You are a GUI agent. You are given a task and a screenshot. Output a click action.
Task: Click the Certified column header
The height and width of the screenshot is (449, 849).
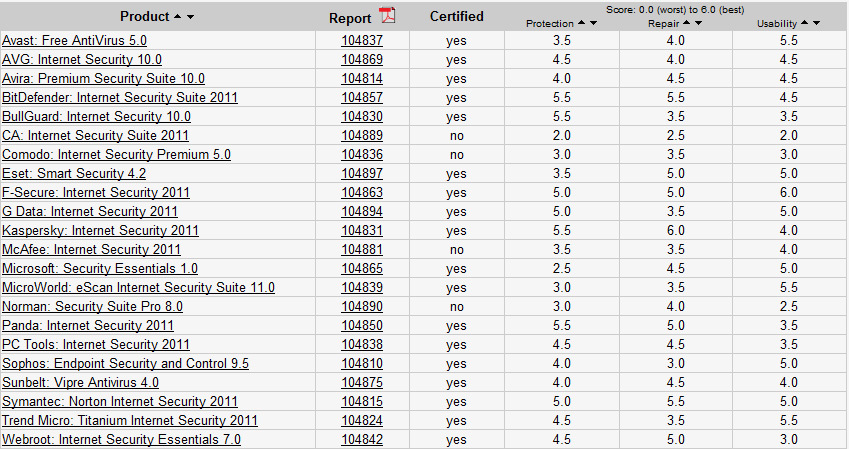456,17
